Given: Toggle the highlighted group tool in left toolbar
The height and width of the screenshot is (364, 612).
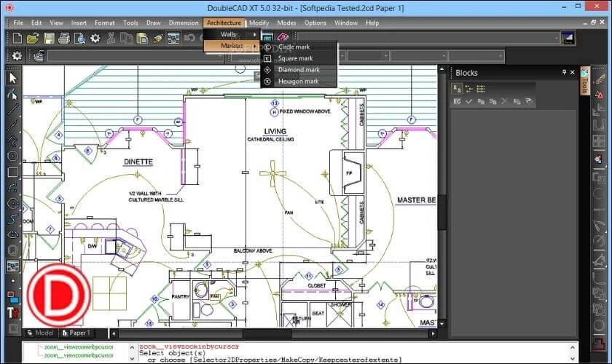Looking at the screenshot, I should click(13, 266).
